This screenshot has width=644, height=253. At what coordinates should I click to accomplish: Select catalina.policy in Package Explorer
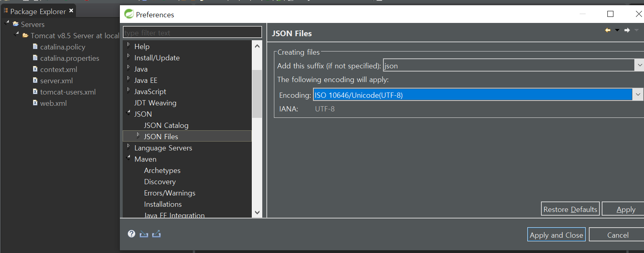point(63,47)
